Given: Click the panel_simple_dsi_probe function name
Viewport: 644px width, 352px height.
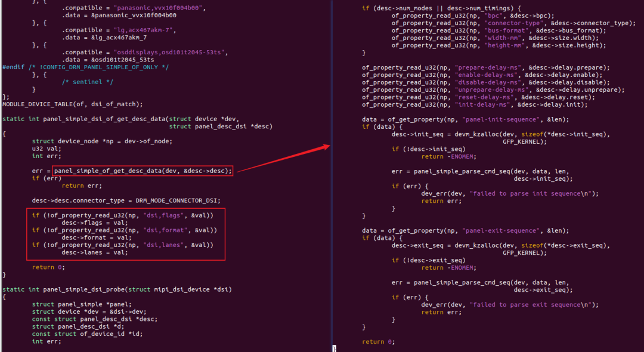Looking at the screenshot, I should point(84,289).
